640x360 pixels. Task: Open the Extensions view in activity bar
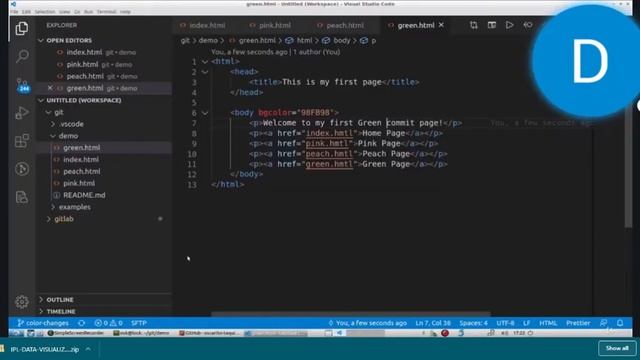pyautogui.click(x=22, y=141)
